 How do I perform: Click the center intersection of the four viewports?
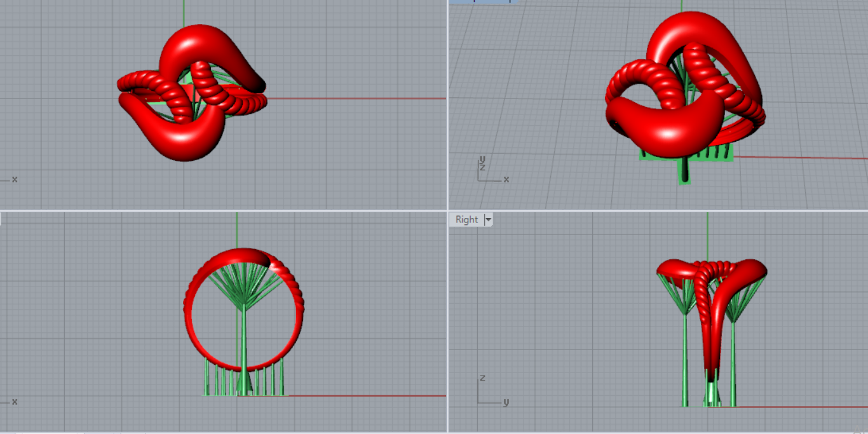click(447, 210)
